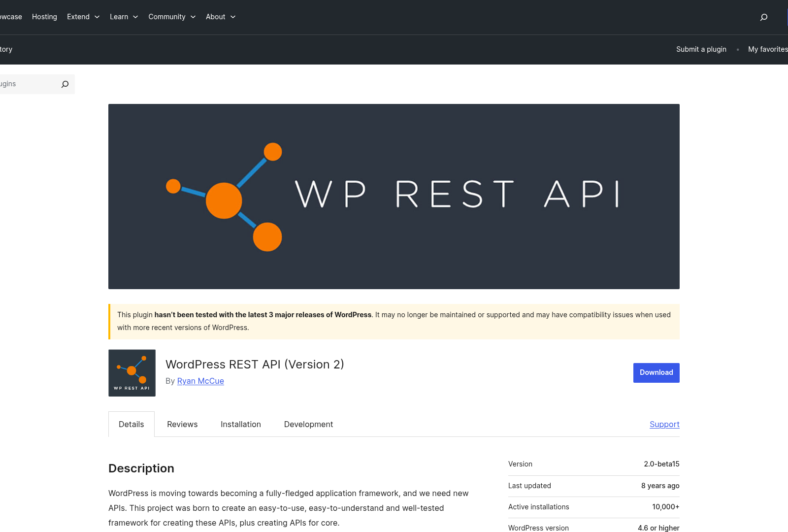Open the Learn menu item
The width and height of the screenshot is (788, 532).
click(119, 17)
